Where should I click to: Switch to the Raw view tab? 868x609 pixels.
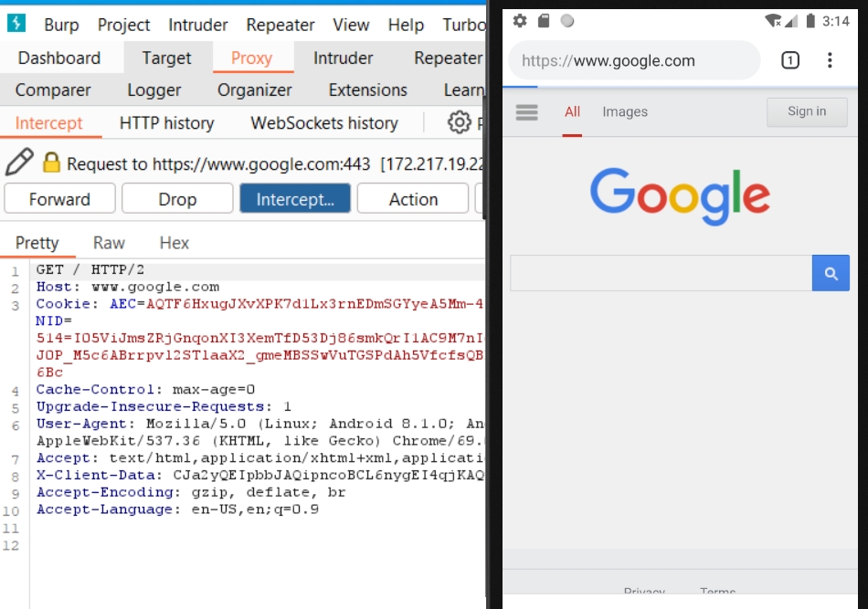(x=109, y=243)
